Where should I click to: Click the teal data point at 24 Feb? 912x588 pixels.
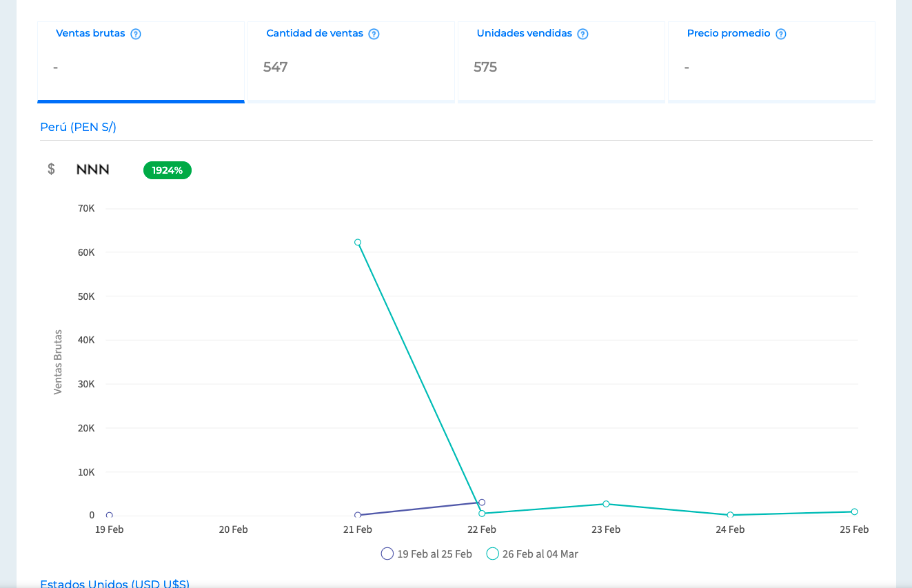point(730,515)
